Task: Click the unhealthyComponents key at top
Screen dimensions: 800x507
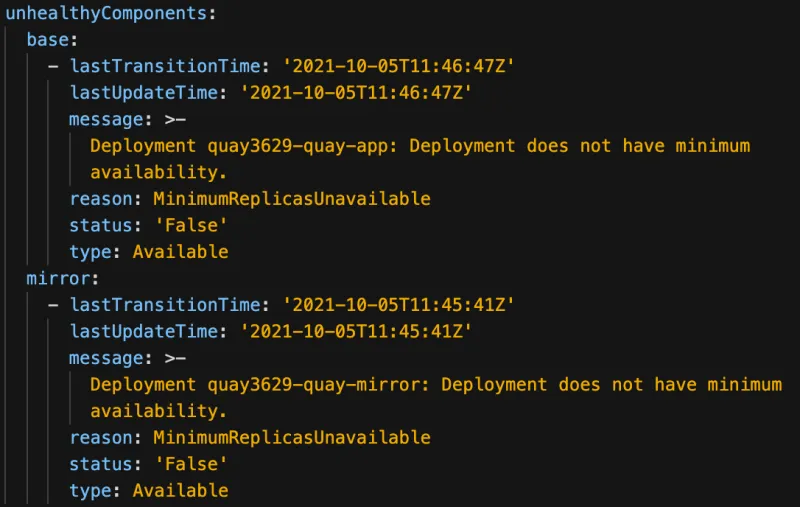Action: coord(108,15)
